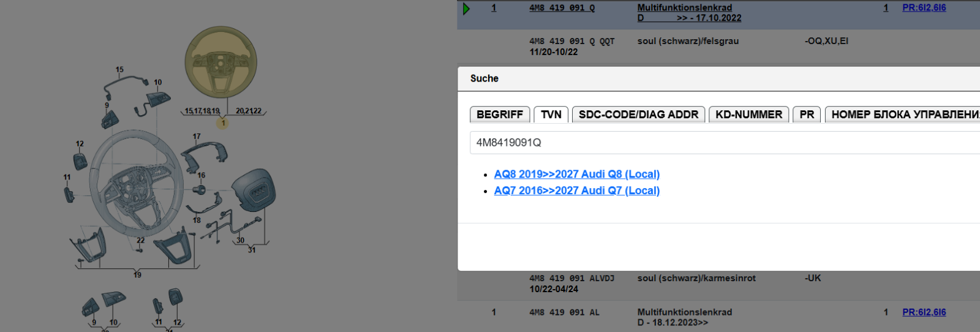This screenshot has height=332, width=980.
Task: Click the search field containing 4M8419091Q
Action: click(x=723, y=143)
